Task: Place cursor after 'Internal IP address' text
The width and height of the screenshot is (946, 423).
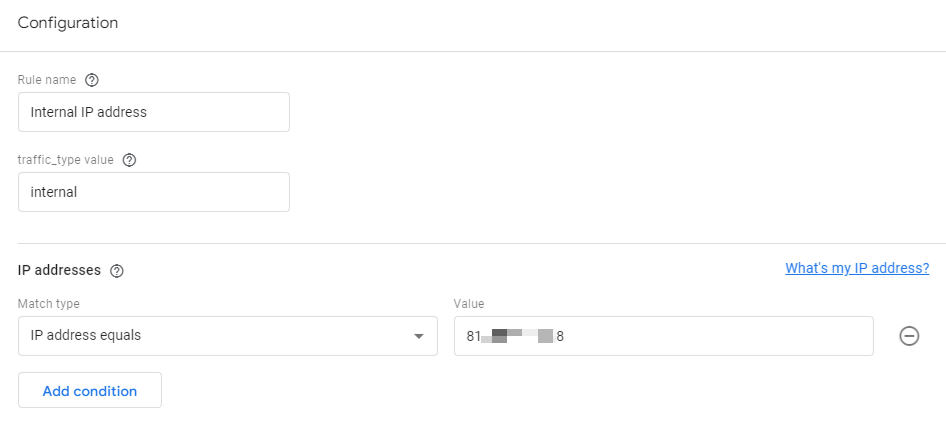Action: [148, 112]
